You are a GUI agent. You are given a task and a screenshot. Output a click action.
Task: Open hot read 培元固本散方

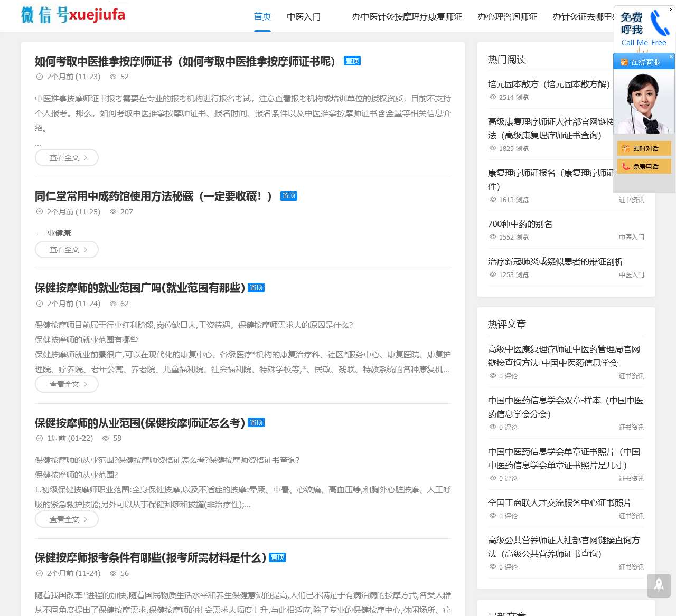coord(550,84)
